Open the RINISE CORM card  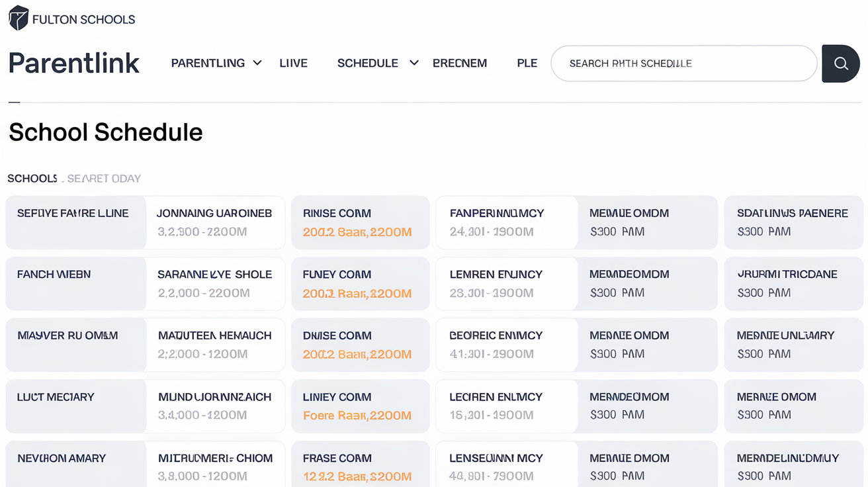tap(361, 222)
